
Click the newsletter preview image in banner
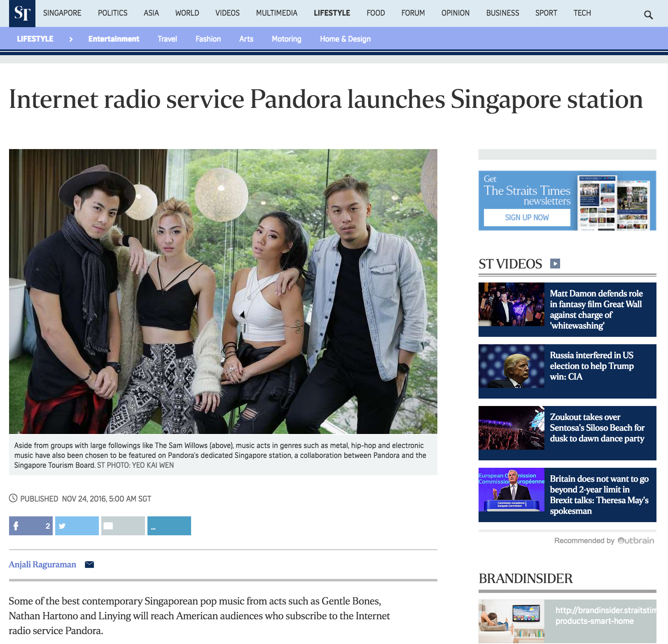point(614,202)
